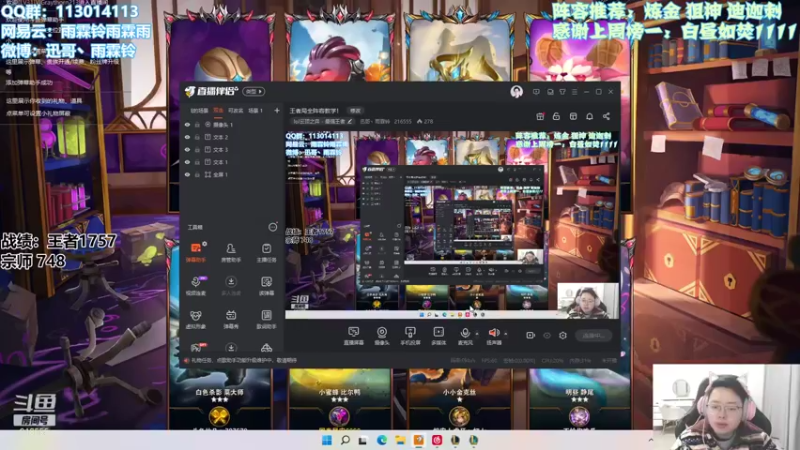The height and width of the screenshot is (450, 800).
Task: Open Task View from taskbar
Action: point(363,440)
